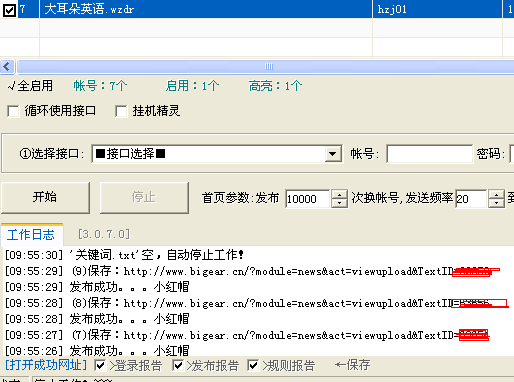Click the 帐号：7个 account count text
Viewport: 514px width, 382px height.
point(100,86)
